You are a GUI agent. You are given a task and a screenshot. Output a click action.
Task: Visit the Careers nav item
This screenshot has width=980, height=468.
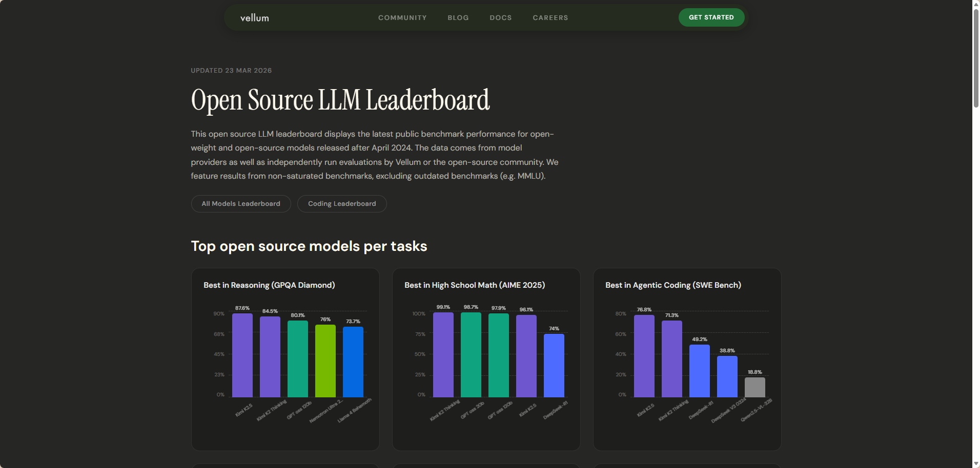point(550,17)
